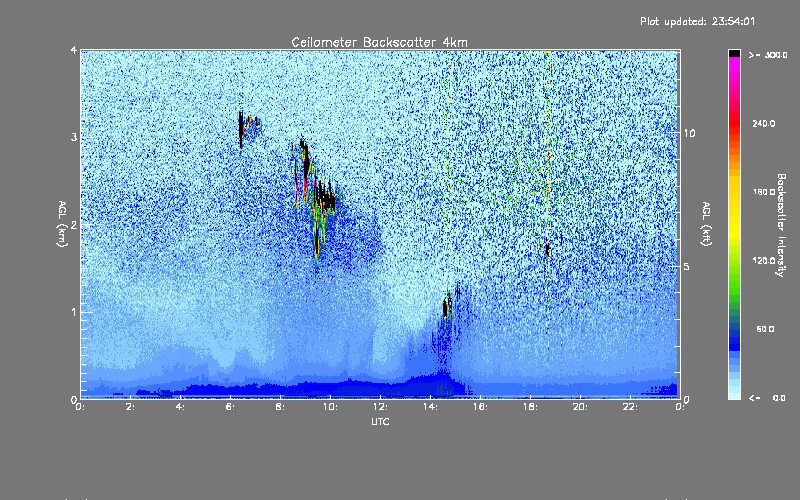This screenshot has width=800, height=500.
Task: Click the '4:' UTC hour tick label
Action: [x=181, y=407]
